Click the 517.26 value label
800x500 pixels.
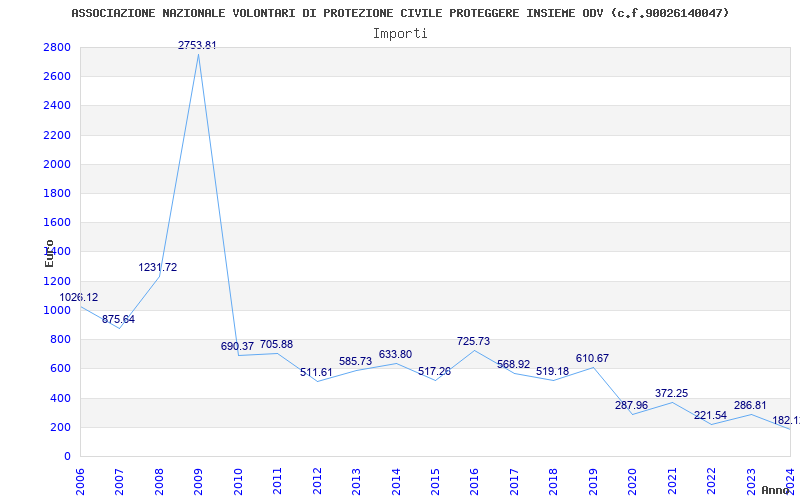pyautogui.click(x=435, y=371)
